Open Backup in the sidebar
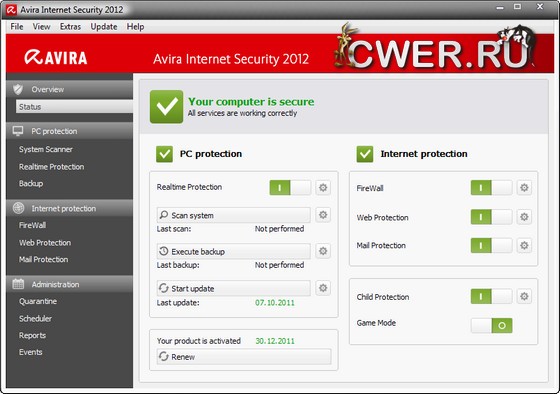 pyautogui.click(x=31, y=183)
